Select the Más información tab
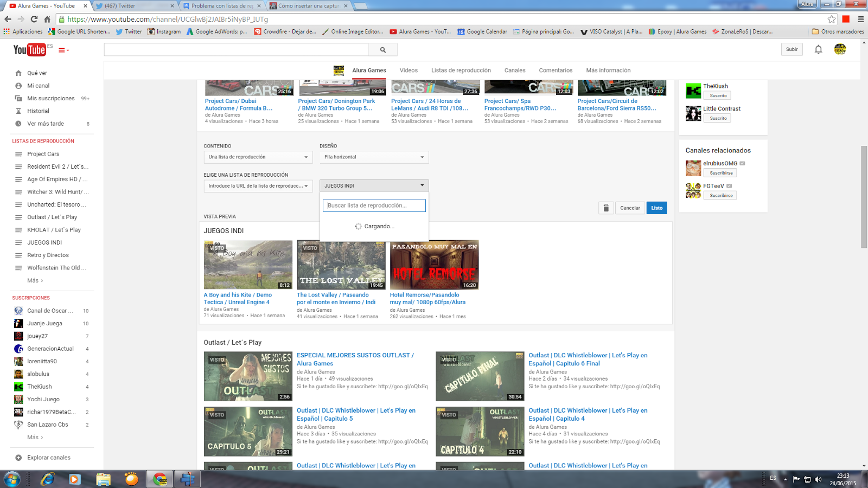Viewport: 868px width, 488px height. pyautogui.click(x=608, y=70)
